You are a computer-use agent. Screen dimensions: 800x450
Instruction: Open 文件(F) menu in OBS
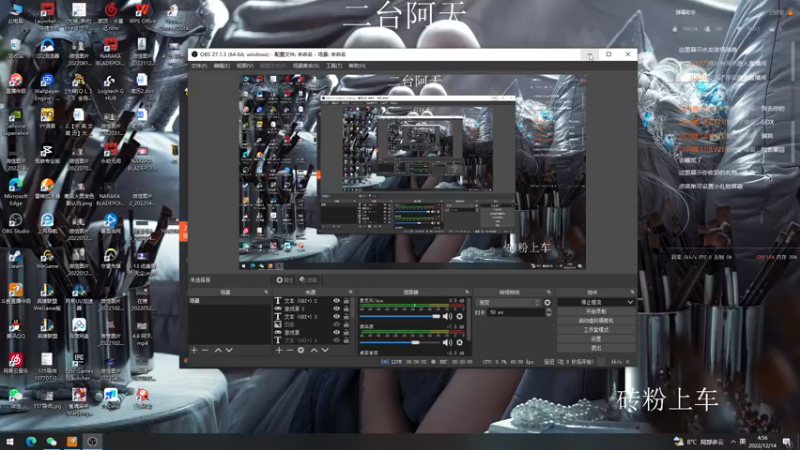point(199,66)
